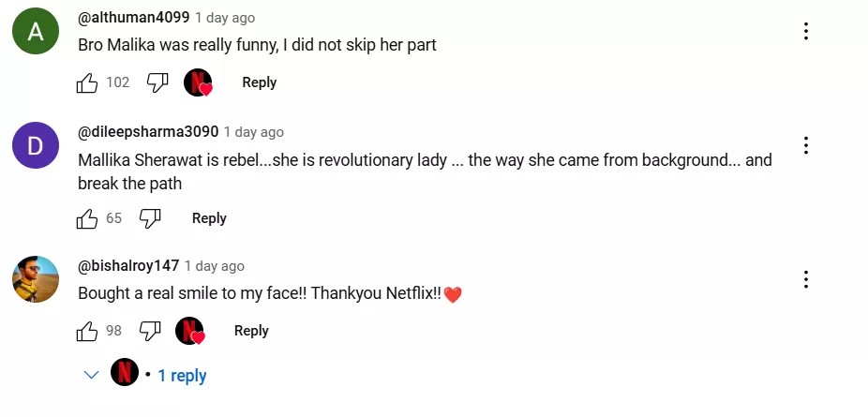Expand replies with the chevron arrow
The width and height of the screenshot is (868, 417).
coord(92,376)
